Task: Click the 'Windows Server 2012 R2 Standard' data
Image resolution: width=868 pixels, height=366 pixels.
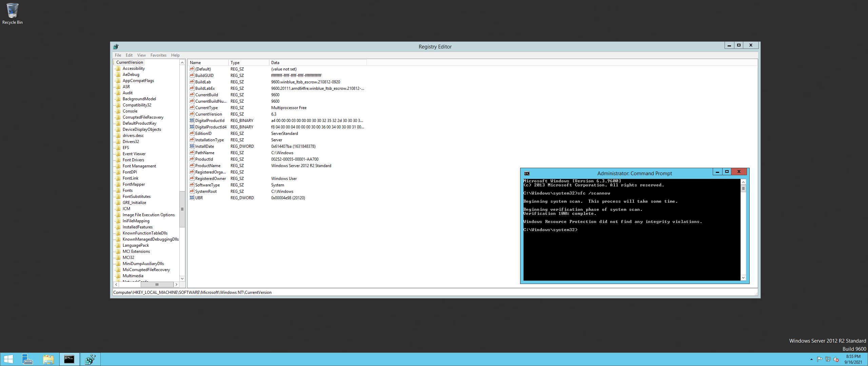Action: [x=301, y=166]
